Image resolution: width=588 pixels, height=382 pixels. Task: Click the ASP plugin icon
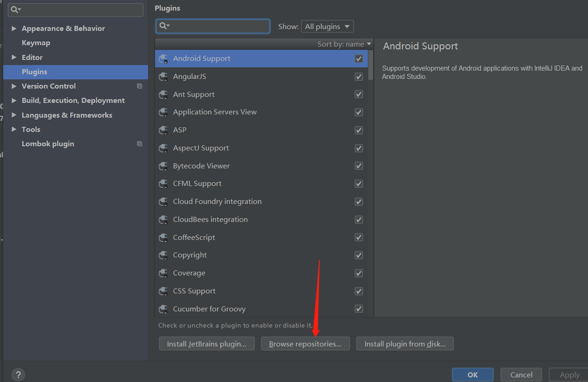click(163, 130)
